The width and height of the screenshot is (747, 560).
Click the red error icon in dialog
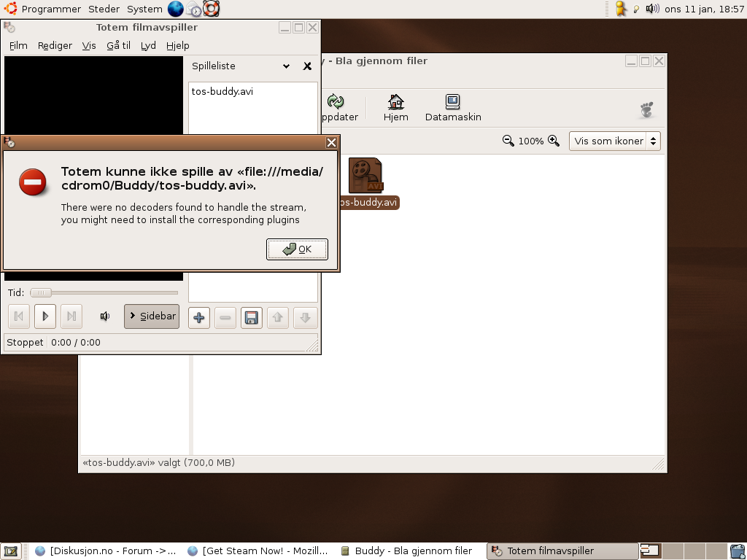point(32,182)
